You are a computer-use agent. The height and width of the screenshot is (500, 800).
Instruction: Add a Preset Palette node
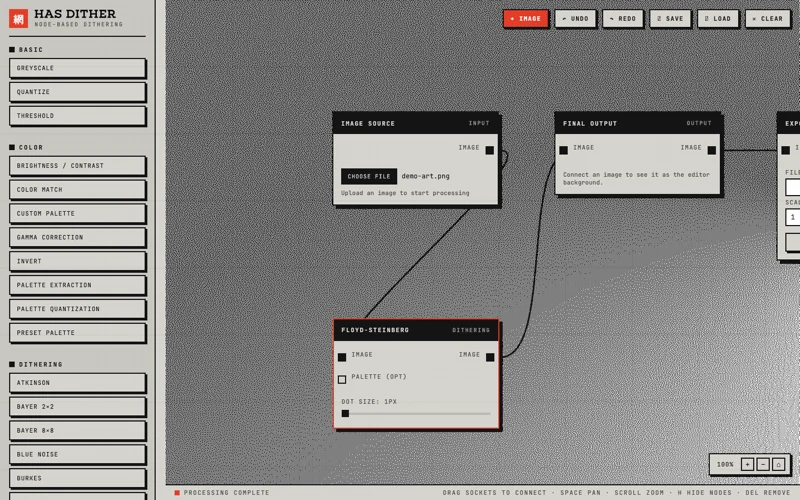click(77, 333)
